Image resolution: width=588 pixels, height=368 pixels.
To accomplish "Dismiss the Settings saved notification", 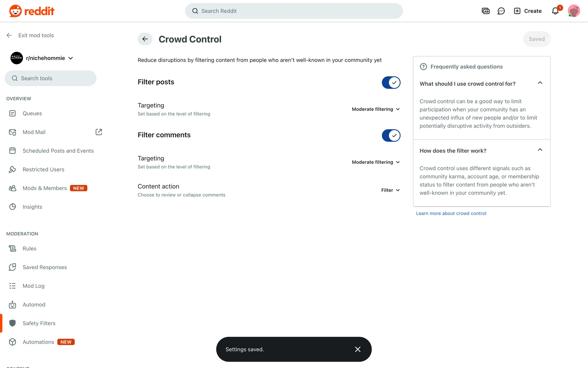I will 358,349.
